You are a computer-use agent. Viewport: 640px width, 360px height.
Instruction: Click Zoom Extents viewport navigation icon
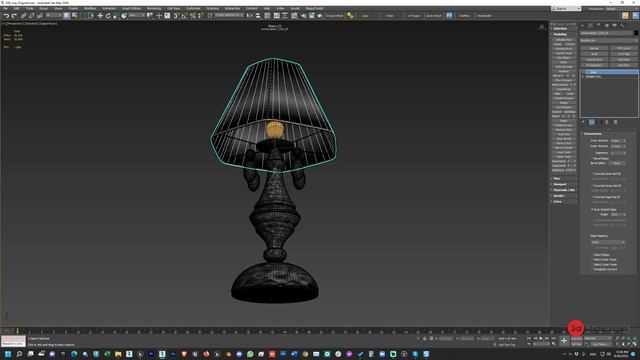click(x=629, y=338)
